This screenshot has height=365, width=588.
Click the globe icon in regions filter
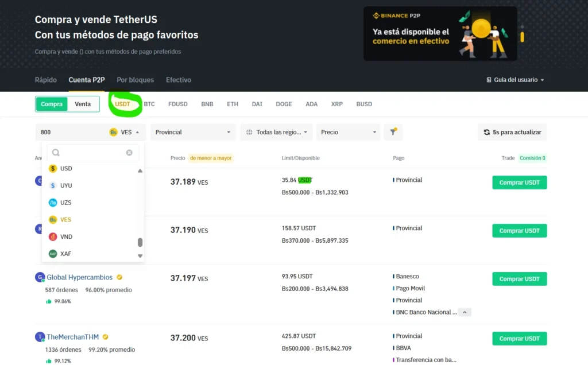point(249,133)
